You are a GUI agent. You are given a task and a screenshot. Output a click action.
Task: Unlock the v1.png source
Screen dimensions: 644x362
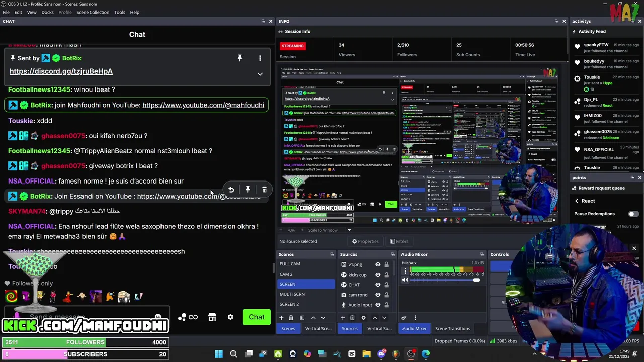click(x=386, y=264)
